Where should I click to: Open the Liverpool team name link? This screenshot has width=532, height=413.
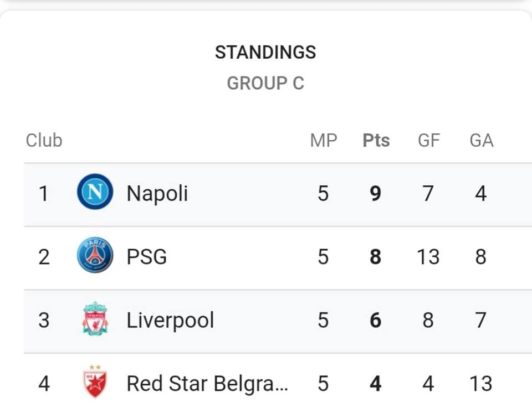[x=170, y=320]
